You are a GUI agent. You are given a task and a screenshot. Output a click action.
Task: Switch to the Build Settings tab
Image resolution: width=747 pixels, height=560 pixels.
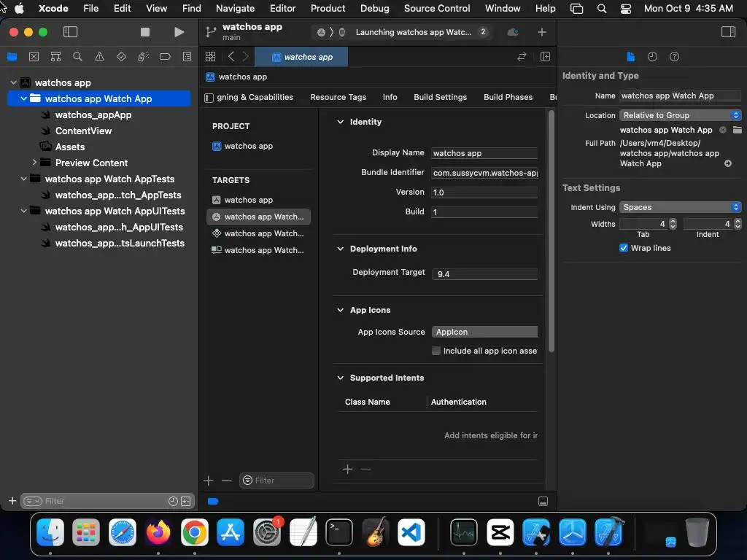(x=440, y=97)
